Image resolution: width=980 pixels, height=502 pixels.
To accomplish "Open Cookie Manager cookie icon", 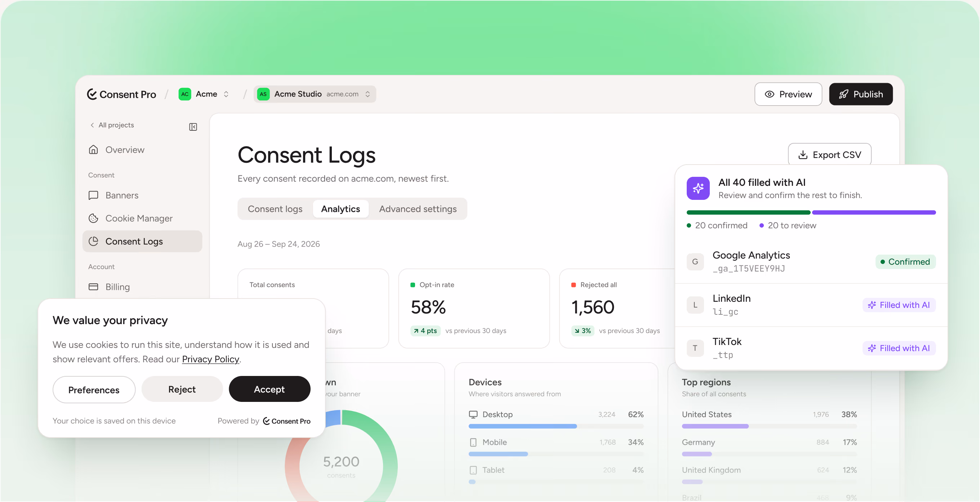I will (x=93, y=218).
